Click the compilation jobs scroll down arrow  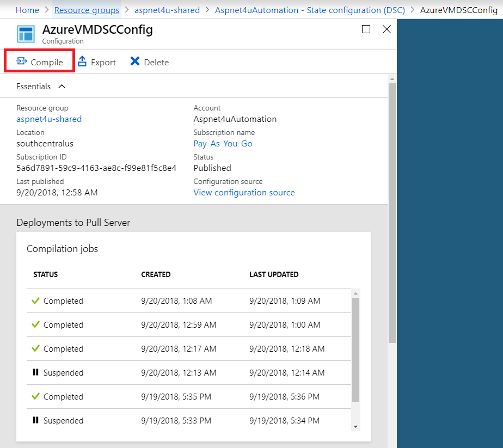coord(355,427)
